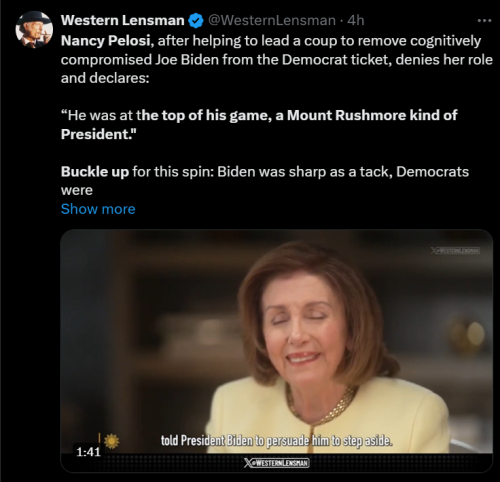Select the 1:41 video duration badge
The image size is (500, 482).
[88, 452]
